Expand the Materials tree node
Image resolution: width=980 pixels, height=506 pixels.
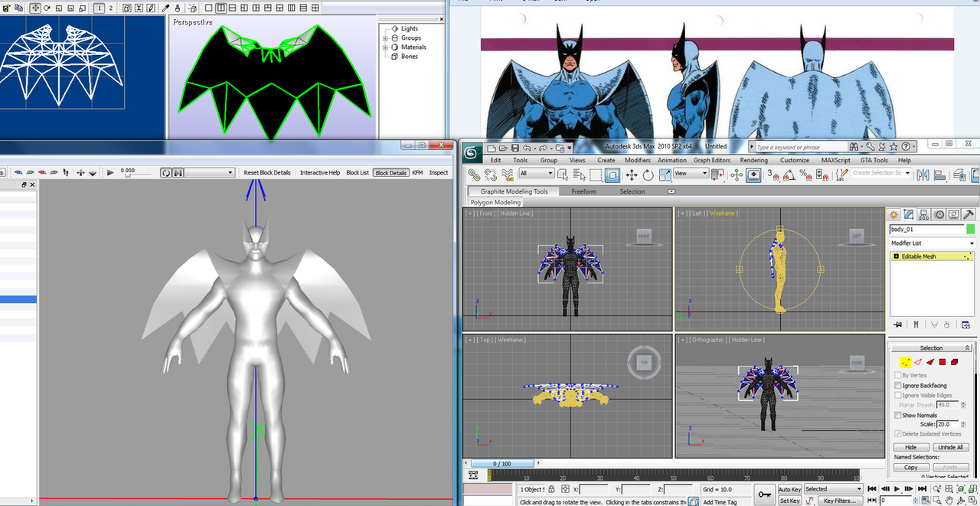pyautogui.click(x=386, y=47)
